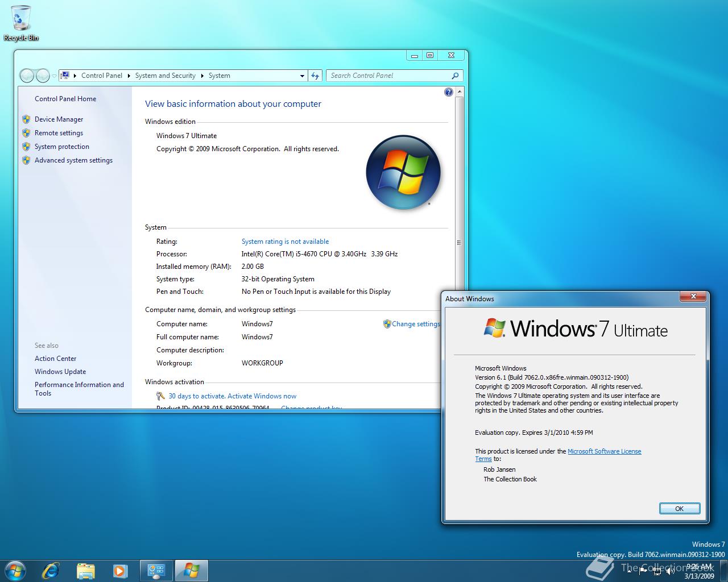Expand arrow after Control Panel breadcrumb
The image size is (728, 582).
129,76
